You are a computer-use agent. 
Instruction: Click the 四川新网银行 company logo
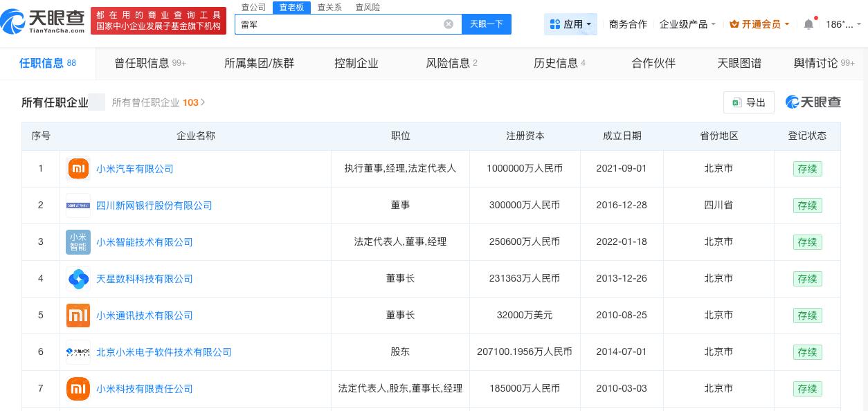tap(78, 205)
